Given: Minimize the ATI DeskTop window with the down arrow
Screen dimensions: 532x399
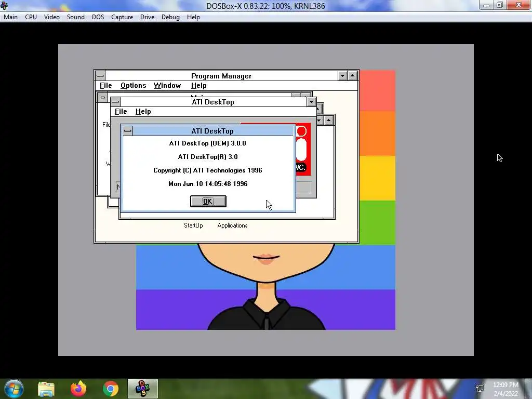Looking at the screenshot, I should coord(311,102).
